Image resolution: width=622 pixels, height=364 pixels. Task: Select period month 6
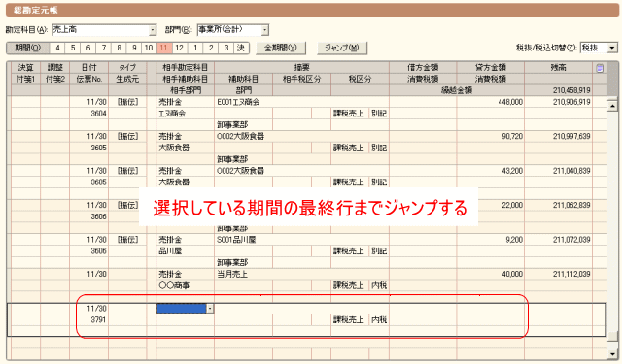click(x=88, y=48)
